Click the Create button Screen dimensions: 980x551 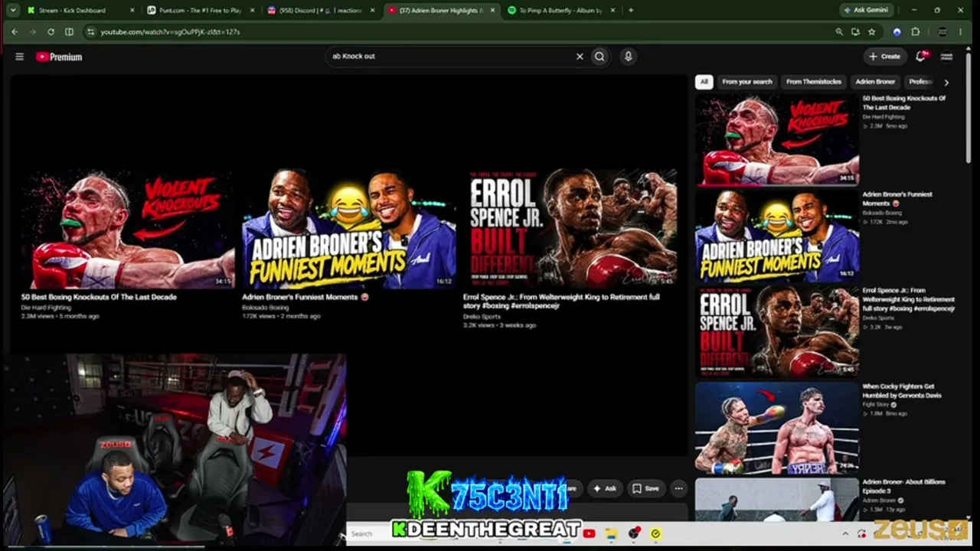[x=885, y=56]
